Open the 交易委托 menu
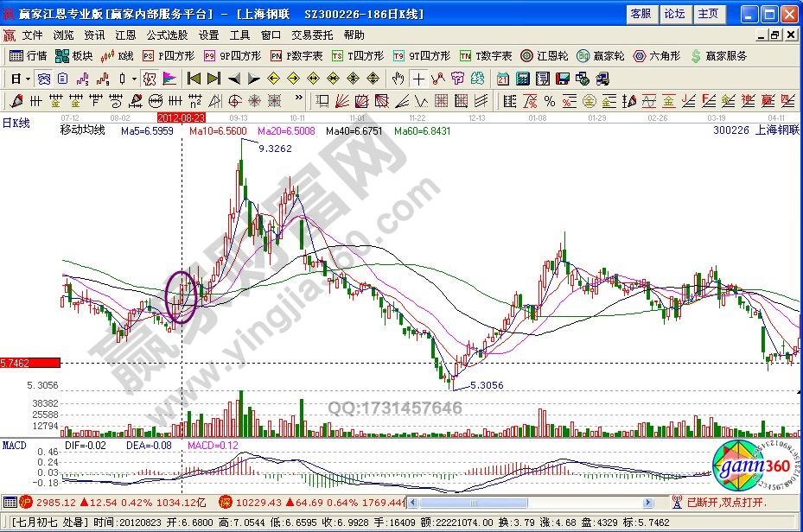Image resolution: width=803 pixels, height=532 pixels. 312,35
